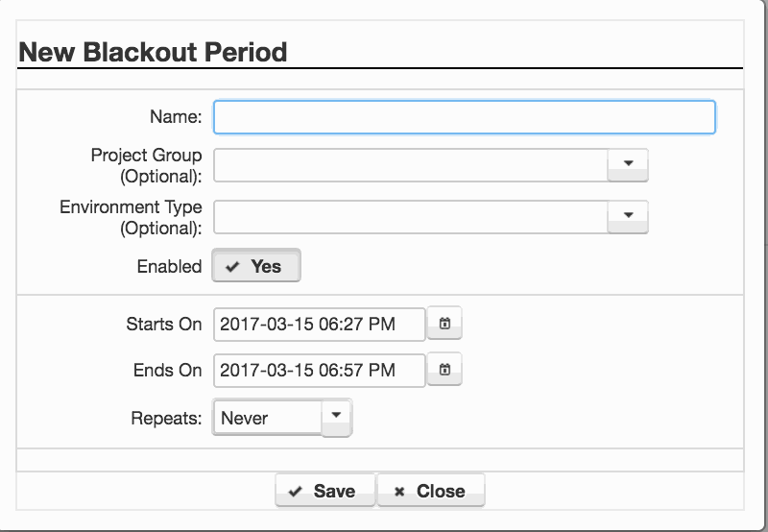Viewport: 768px width, 532px height.
Task: Focus the Name text field
Action: (465, 117)
